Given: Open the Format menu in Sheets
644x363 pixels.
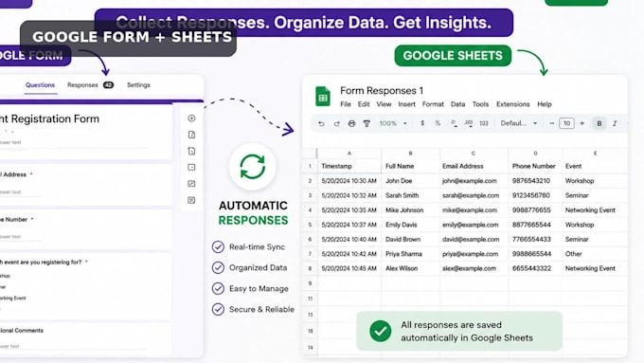Looking at the screenshot, I should point(433,104).
